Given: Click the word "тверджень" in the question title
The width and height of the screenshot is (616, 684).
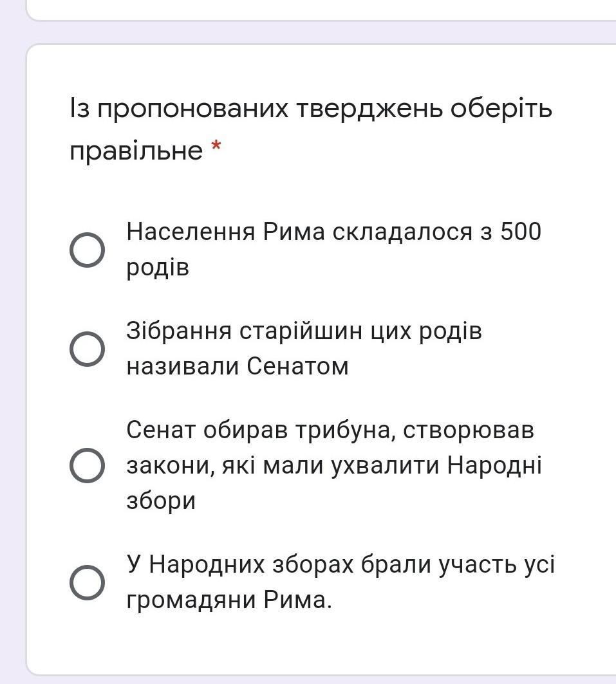Looking at the screenshot, I should (369, 109).
